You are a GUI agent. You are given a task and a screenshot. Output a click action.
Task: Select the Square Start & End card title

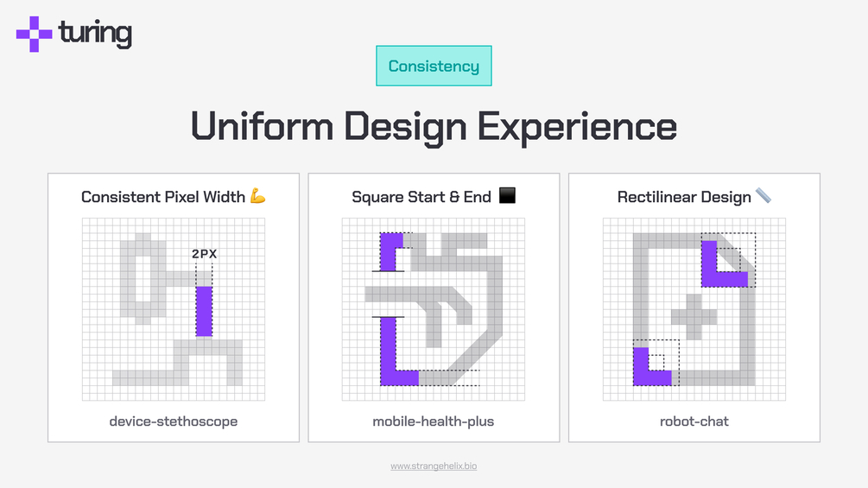point(421,197)
